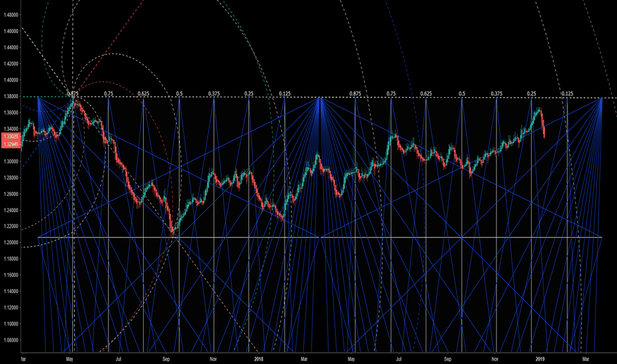
Task: Select the 1.10000 price axis label
Action: coord(11,324)
